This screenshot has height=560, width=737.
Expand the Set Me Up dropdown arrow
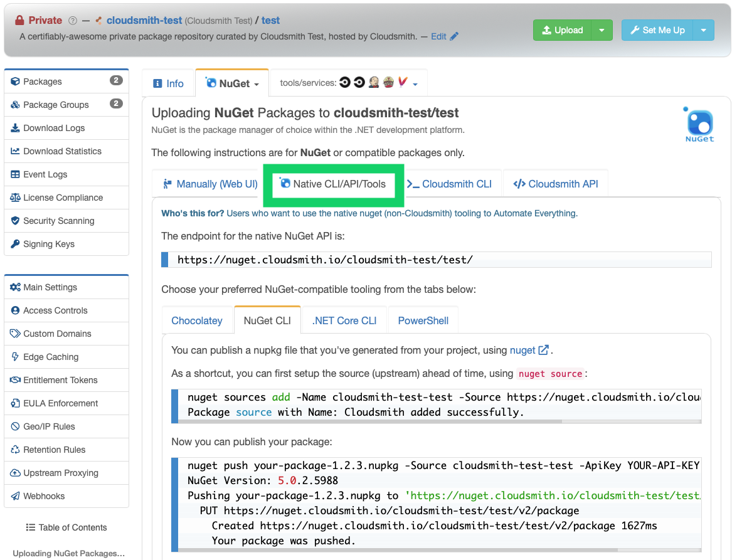pos(703,29)
